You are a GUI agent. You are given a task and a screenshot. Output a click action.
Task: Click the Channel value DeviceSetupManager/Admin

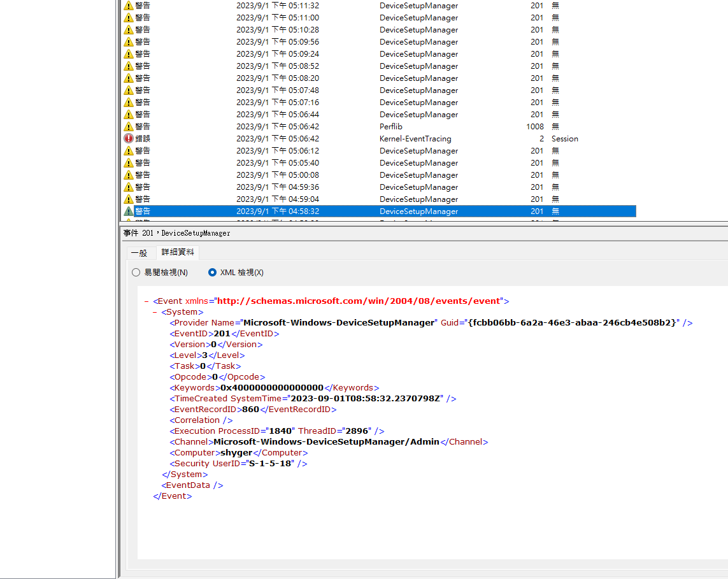[x=326, y=442]
